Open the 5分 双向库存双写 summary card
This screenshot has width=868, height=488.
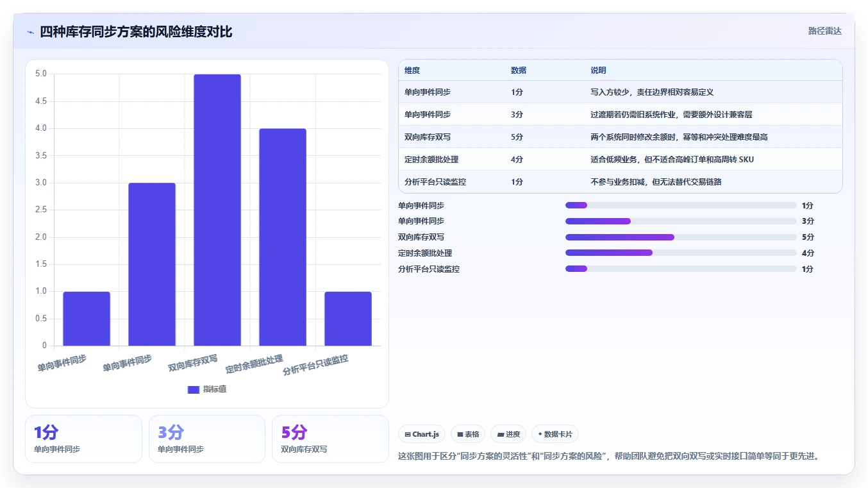[330, 439]
